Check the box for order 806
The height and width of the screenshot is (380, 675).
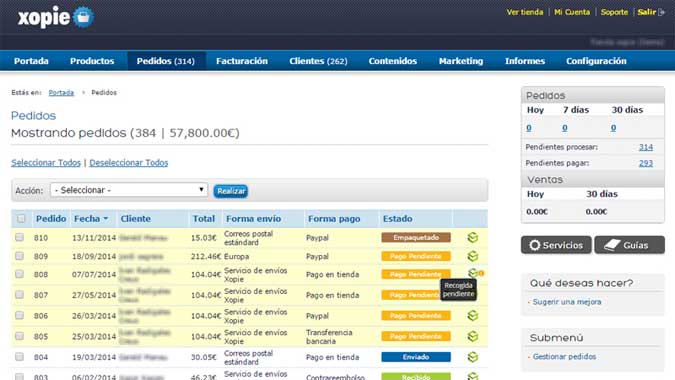tap(19, 315)
